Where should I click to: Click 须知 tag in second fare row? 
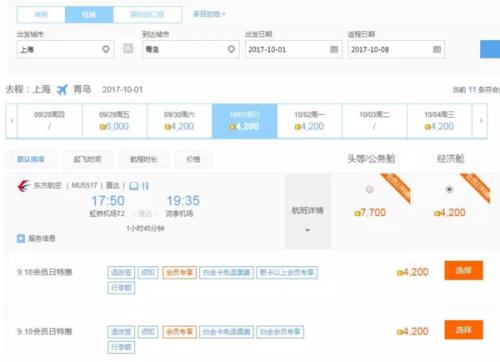[148, 332]
